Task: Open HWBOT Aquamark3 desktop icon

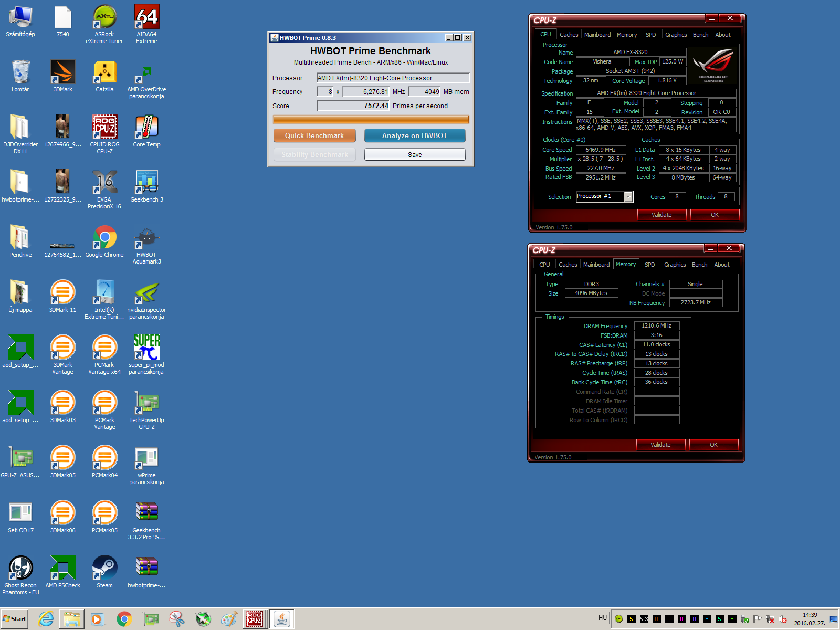Action: [x=146, y=245]
